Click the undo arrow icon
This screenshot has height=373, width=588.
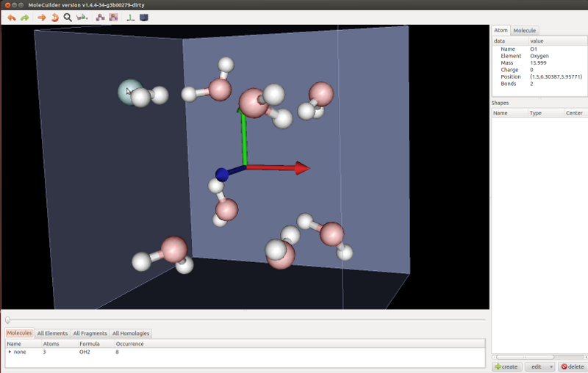point(11,17)
